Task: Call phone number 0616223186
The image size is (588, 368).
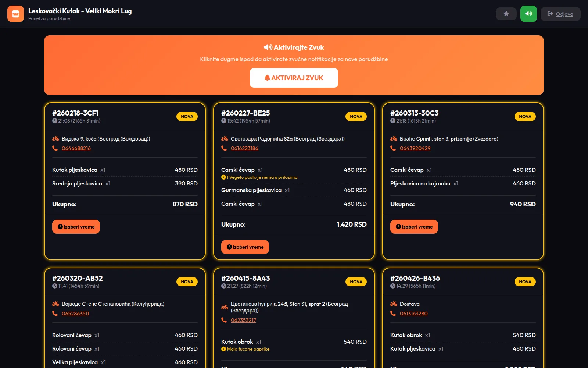Action: point(244,148)
